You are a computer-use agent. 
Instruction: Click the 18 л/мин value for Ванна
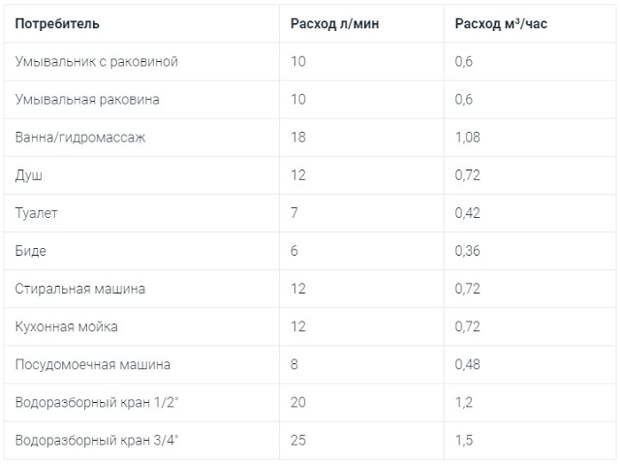(x=299, y=138)
